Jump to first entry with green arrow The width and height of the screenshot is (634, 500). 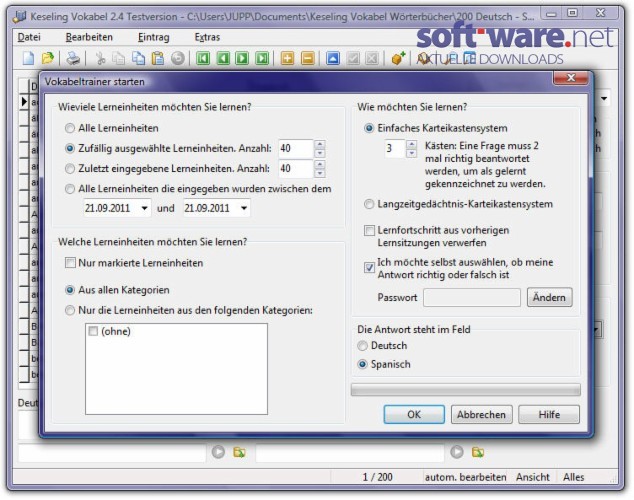coord(203,59)
